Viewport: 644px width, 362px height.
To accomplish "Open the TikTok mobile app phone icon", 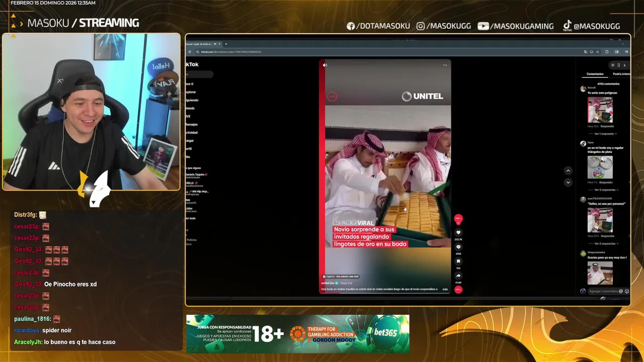I will click(x=619, y=65).
